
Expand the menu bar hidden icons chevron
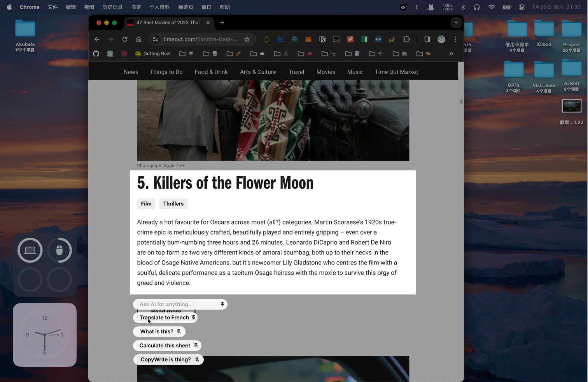416,7
